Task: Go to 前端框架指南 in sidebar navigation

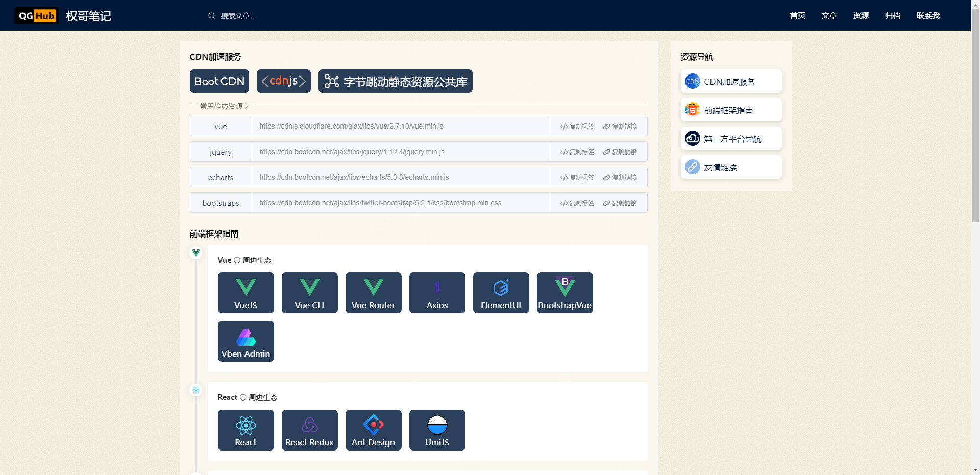Action: (x=731, y=110)
